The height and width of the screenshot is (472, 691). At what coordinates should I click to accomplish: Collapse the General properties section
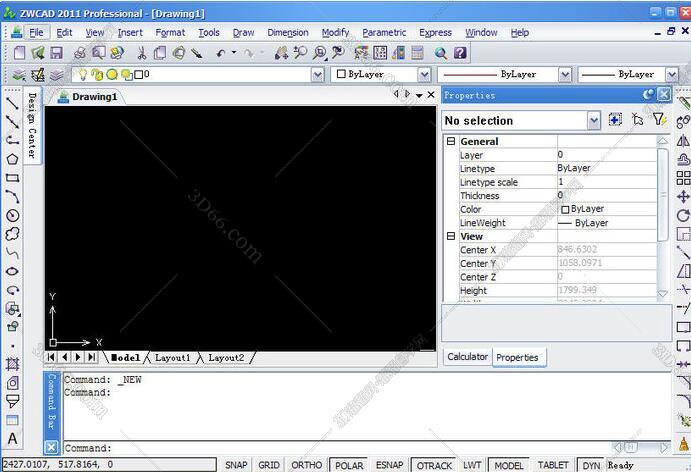click(x=451, y=142)
